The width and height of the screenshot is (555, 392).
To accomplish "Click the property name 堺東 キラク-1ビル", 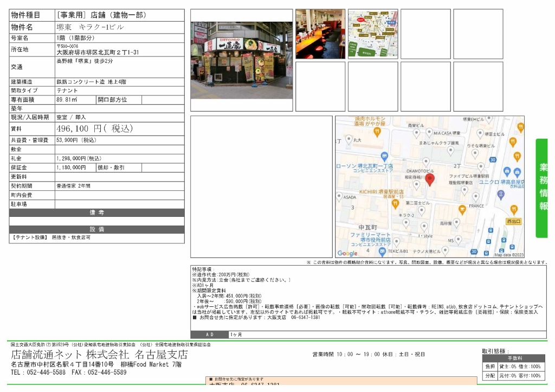I will (91, 27).
